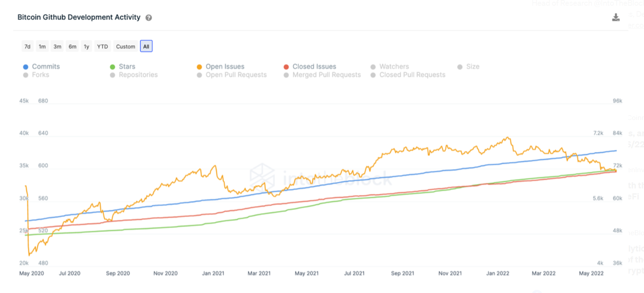Enable the Repositories series

tap(134, 75)
